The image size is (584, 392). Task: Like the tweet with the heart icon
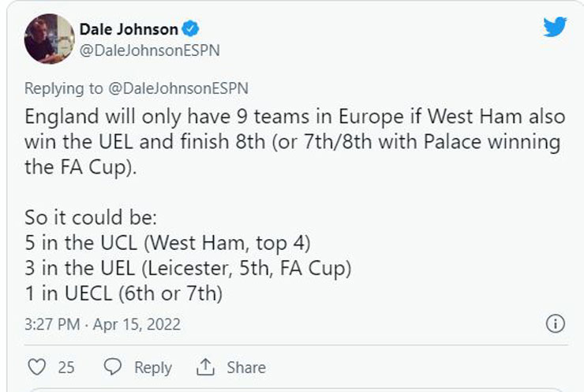[36, 368]
